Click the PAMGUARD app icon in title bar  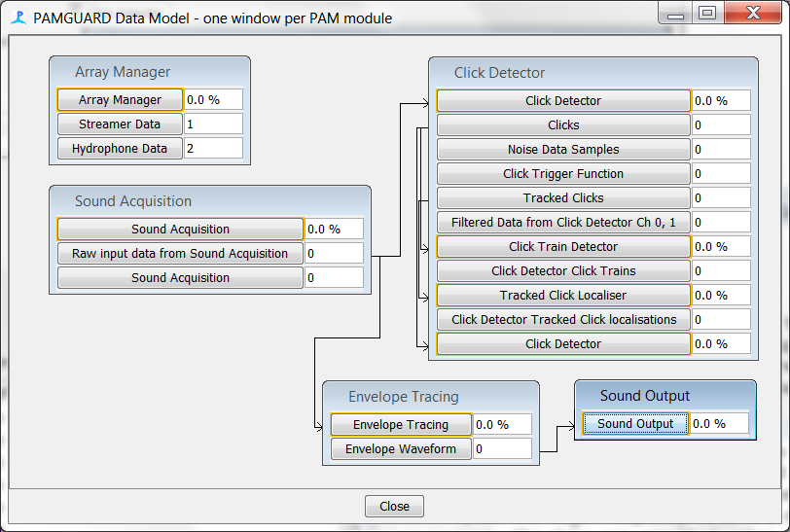(18, 18)
